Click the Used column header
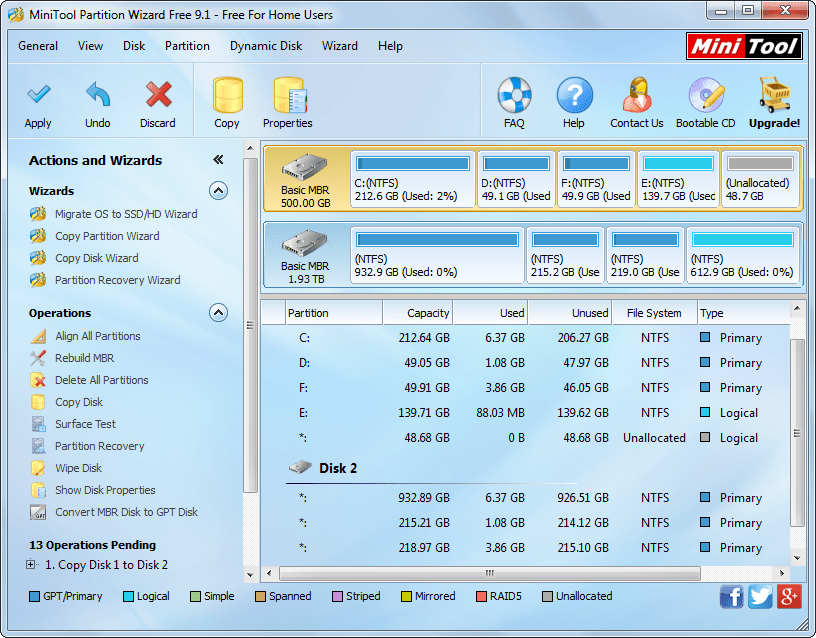The height and width of the screenshot is (638, 816). 490,313
